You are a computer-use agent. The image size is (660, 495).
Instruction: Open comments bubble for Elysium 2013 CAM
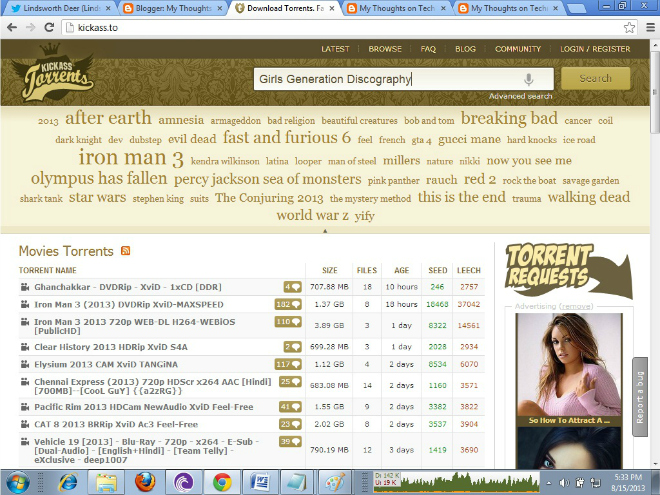point(288,364)
